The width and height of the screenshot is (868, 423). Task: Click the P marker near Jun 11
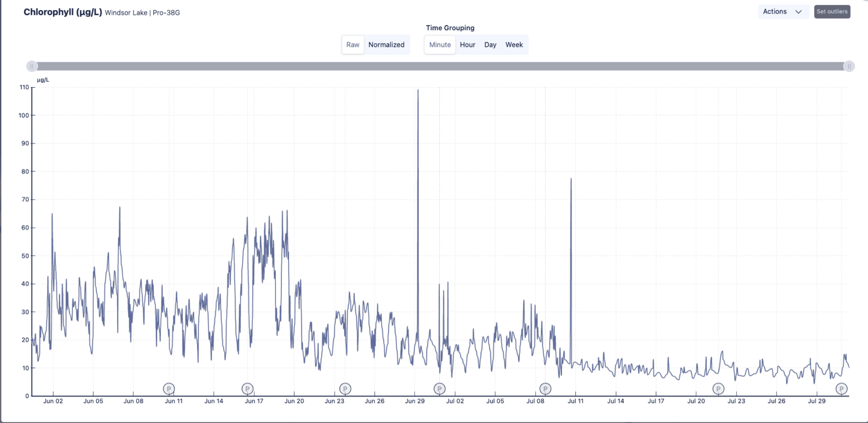(169, 389)
